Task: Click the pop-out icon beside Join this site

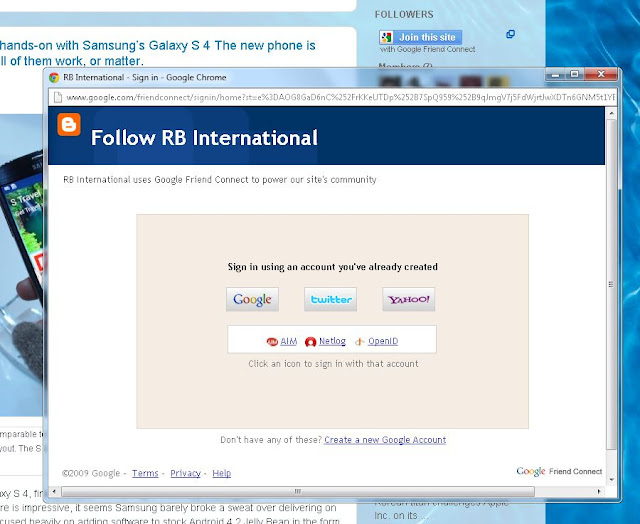Action: click(x=510, y=34)
